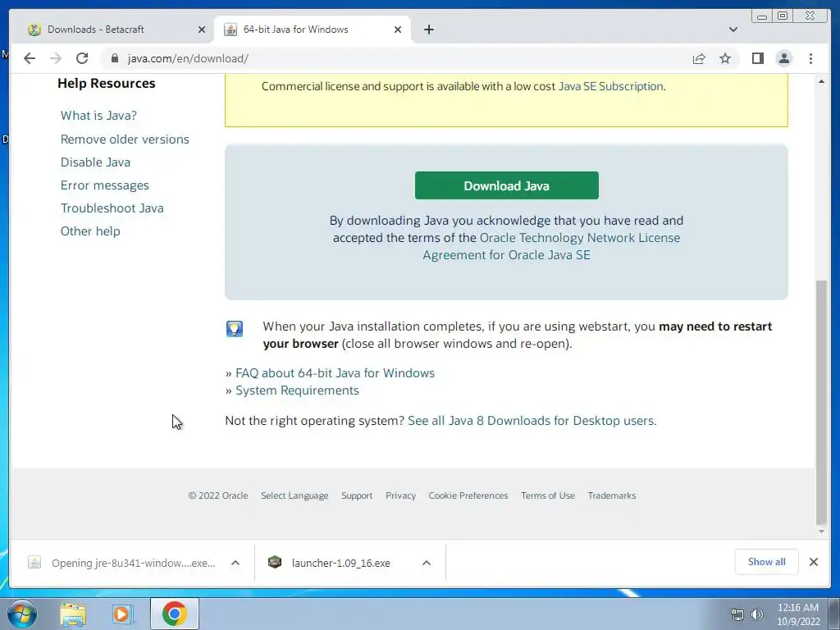Open Privacy footer link
840x630 pixels.
click(400, 495)
